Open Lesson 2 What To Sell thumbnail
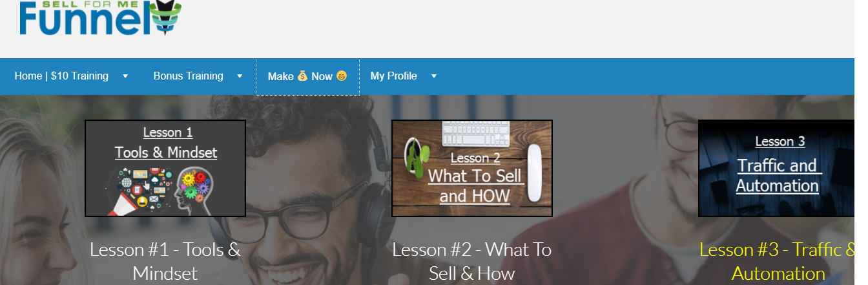Screen dimensions: 868x285 coord(472,168)
